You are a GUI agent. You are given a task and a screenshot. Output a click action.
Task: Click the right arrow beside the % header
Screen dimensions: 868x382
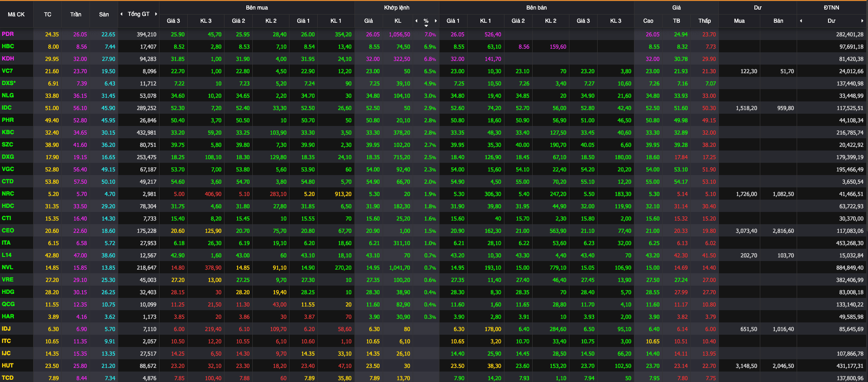(x=435, y=21)
